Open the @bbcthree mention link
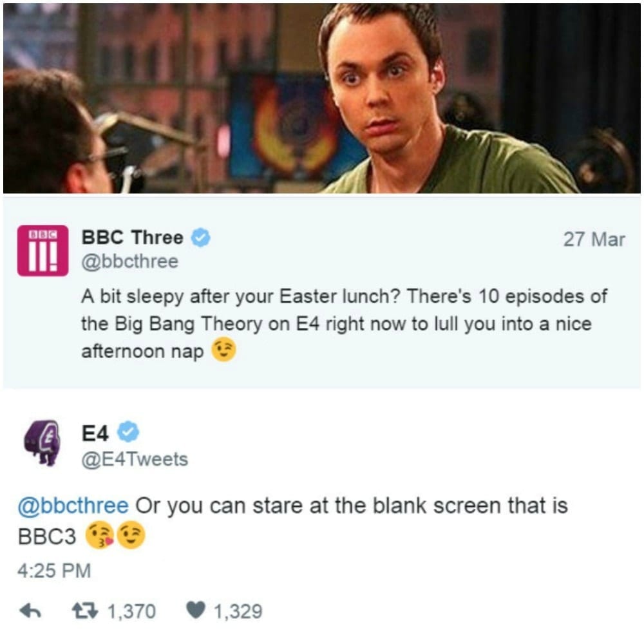 [73, 506]
